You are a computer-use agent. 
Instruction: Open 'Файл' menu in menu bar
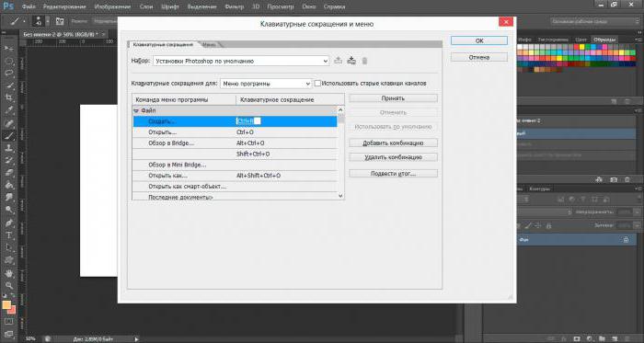(29, 6)
